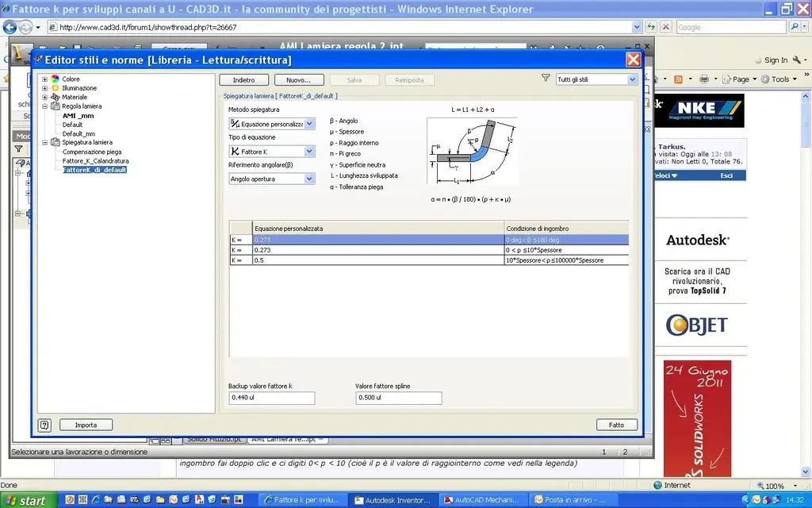Image resolution: width=812 pixels, height=508 pixels.
Task: Click the bend diagram illustration
Action: click(472, 150)
